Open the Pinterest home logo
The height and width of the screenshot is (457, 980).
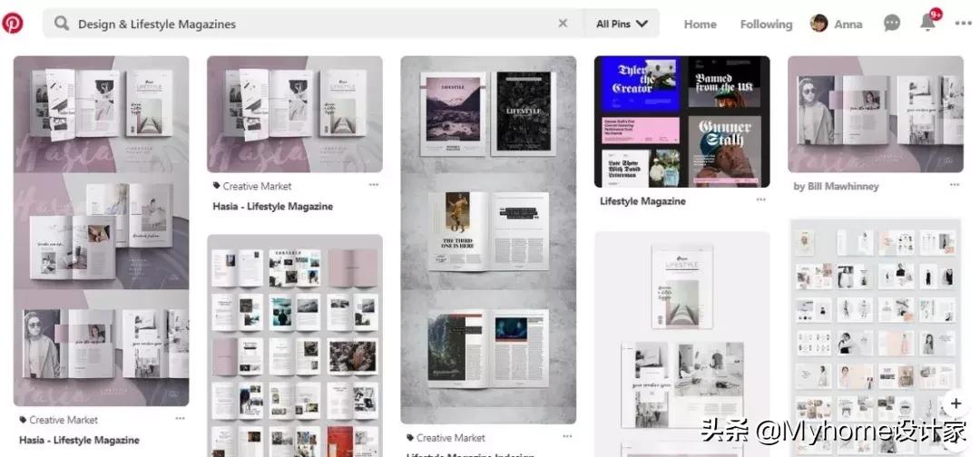[x=13, y=24]
